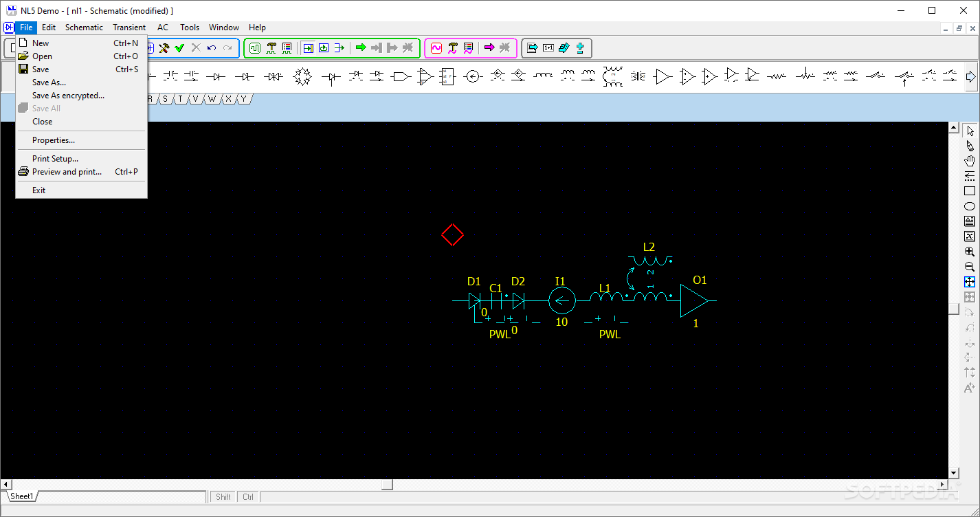Viewport: 980px width, 517px height.
Task: Click the L2 inductor label
Action: [x=649, y=247]
